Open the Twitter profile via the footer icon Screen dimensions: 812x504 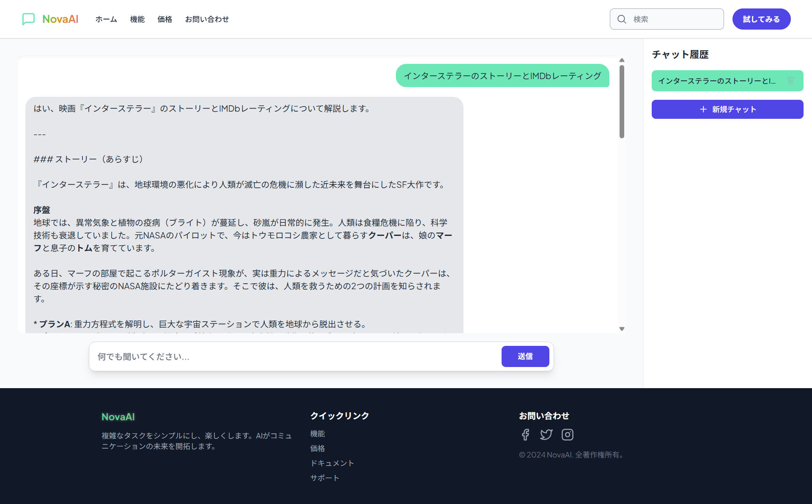(546, 435)
